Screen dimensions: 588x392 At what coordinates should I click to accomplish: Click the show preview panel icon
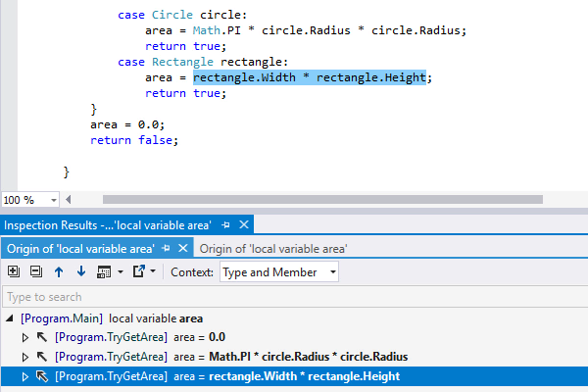[104, 271]
